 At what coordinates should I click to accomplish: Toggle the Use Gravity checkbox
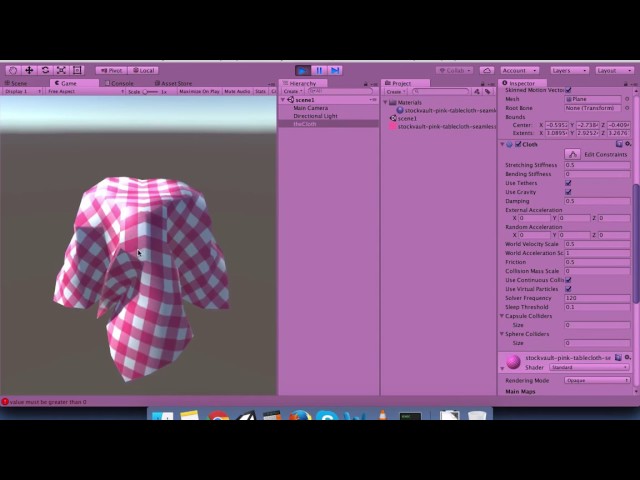pos(568,192)
